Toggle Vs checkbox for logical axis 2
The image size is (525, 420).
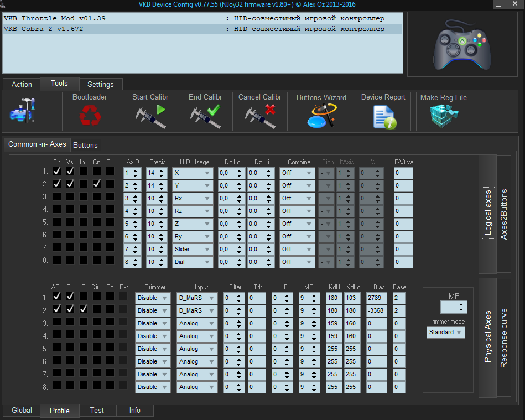70,184
